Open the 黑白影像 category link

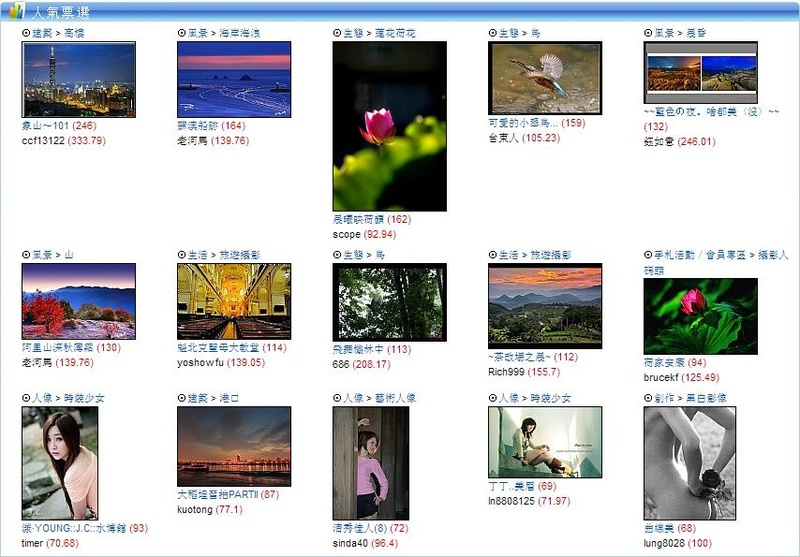pyautogui.click(x=706, y=398)
